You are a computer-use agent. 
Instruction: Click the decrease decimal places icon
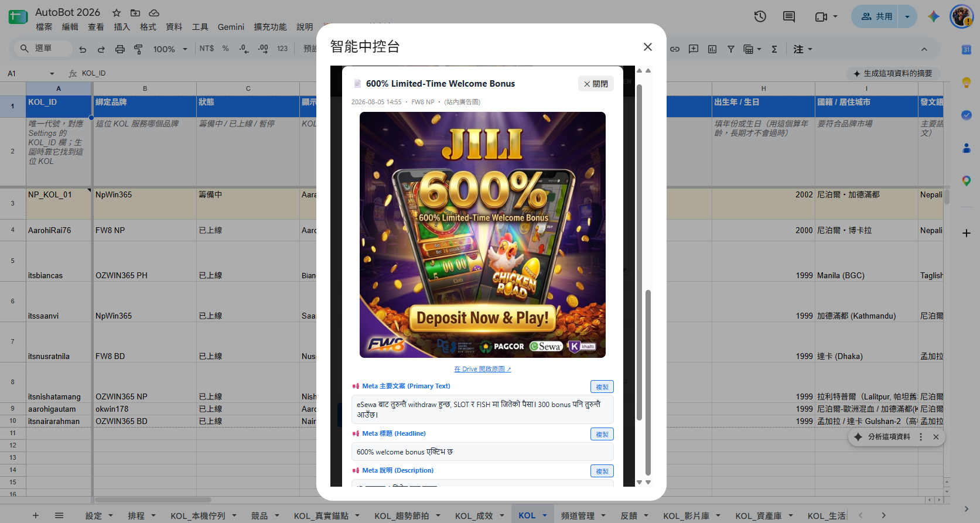tap(244, 49)
